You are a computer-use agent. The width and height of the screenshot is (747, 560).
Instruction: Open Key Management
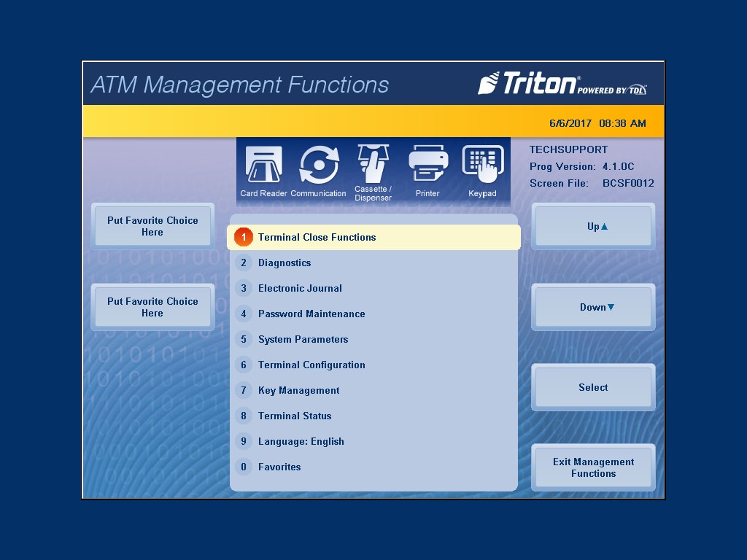pyautogui.click(x=298, y=390)
